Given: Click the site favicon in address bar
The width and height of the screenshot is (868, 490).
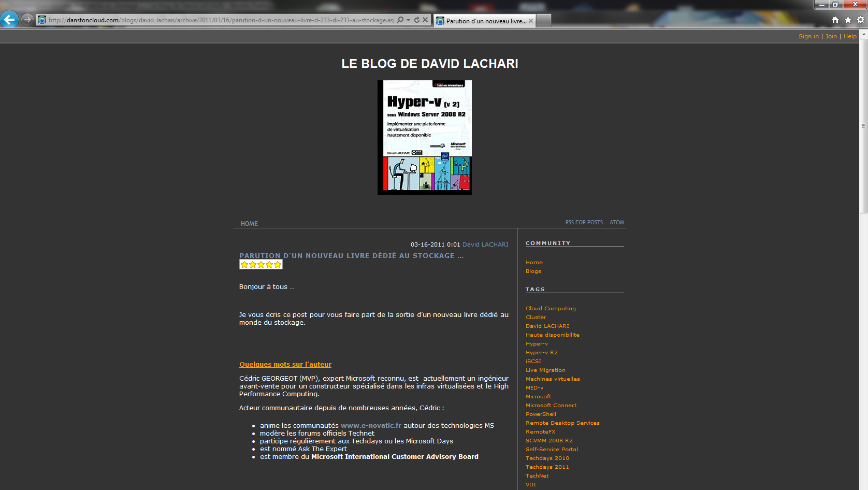Looking at the screenshot, I should (x=42, y=20).
